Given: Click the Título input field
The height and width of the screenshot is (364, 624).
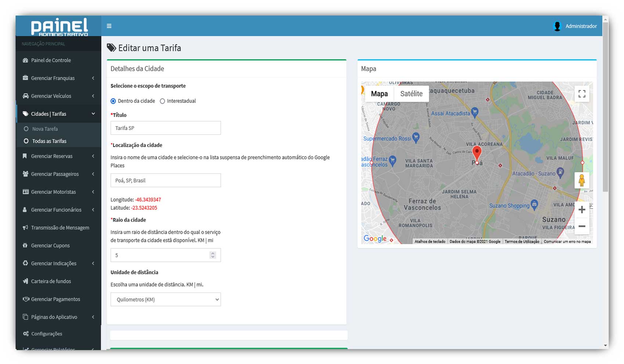Looking at the screenshot, I should pos(166,128).
